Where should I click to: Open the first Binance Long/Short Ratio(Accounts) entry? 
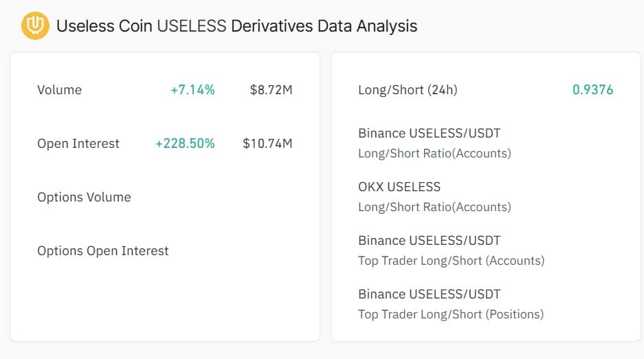point(434,142)
